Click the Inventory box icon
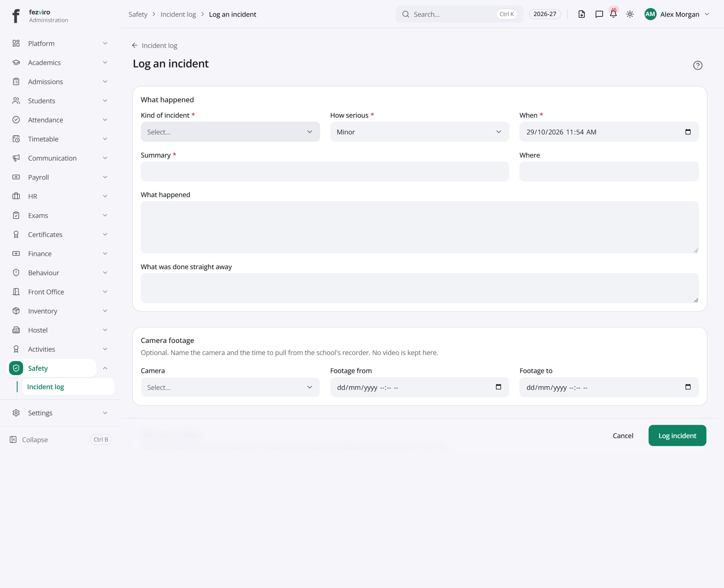The height and width of the screenshot is (588, 724). [16, 311]
